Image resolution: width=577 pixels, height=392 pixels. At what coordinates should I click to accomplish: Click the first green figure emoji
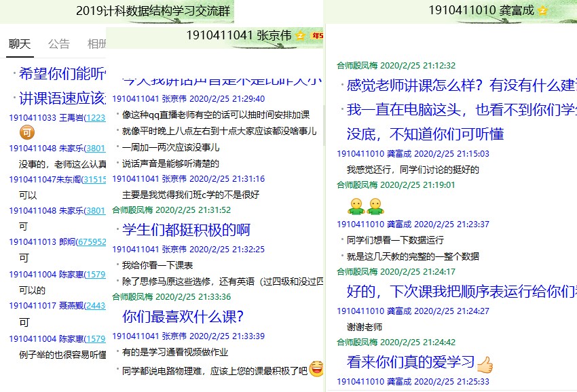(x=355, y=205)
